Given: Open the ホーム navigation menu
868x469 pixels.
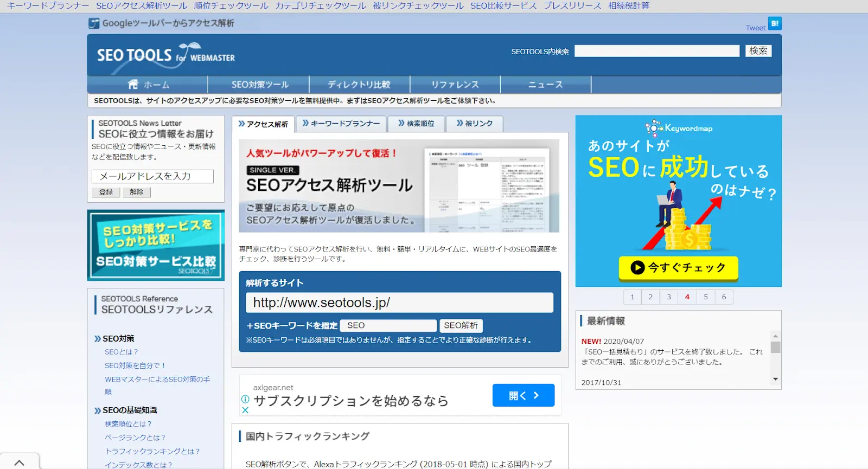Looking at the screenshot, I should coord(148,85).
